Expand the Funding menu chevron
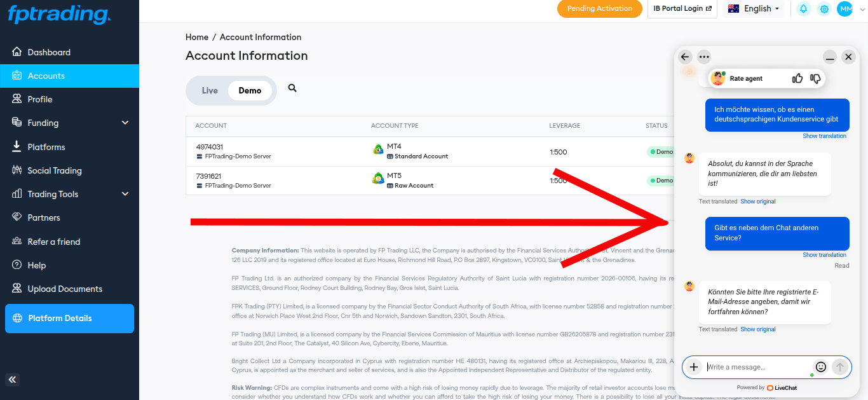The height and width of the screenshot is (400, 868). [x=125, y=123]
